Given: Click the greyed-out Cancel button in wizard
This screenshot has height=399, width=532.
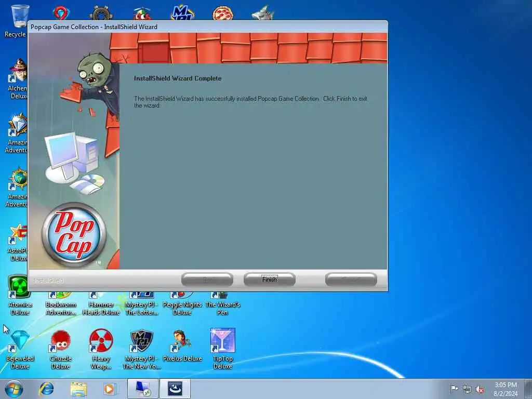Looking at the screenshot, I should tap(351, 280).
